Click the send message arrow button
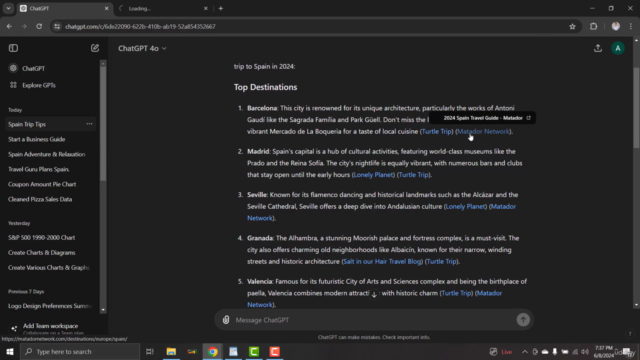Screen dimensions: 640x360 tap(523, 320)
